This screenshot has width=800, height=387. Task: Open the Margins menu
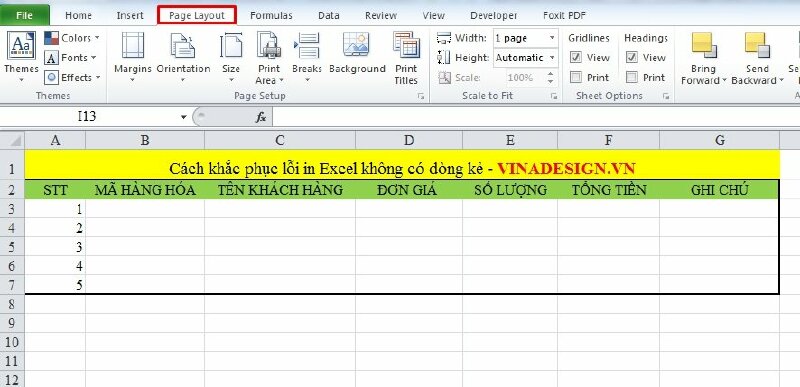pyautogui.click(x=133, y=58)
